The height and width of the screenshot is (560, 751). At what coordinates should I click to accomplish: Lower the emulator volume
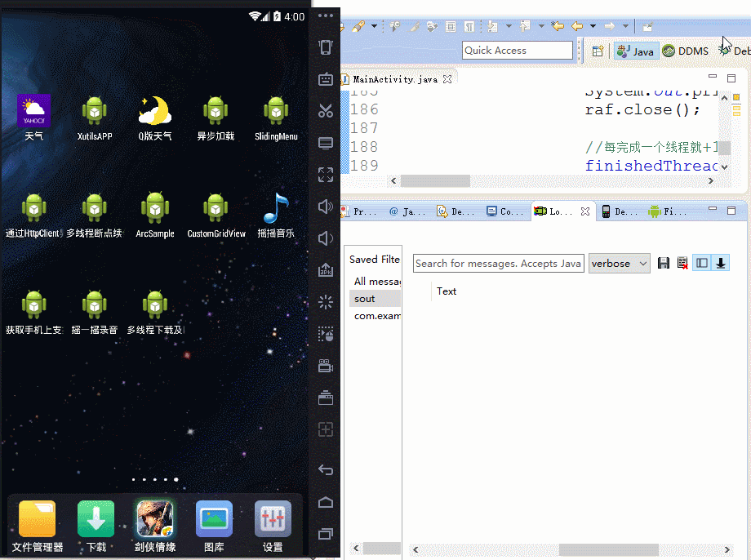[x=326, y=238]
